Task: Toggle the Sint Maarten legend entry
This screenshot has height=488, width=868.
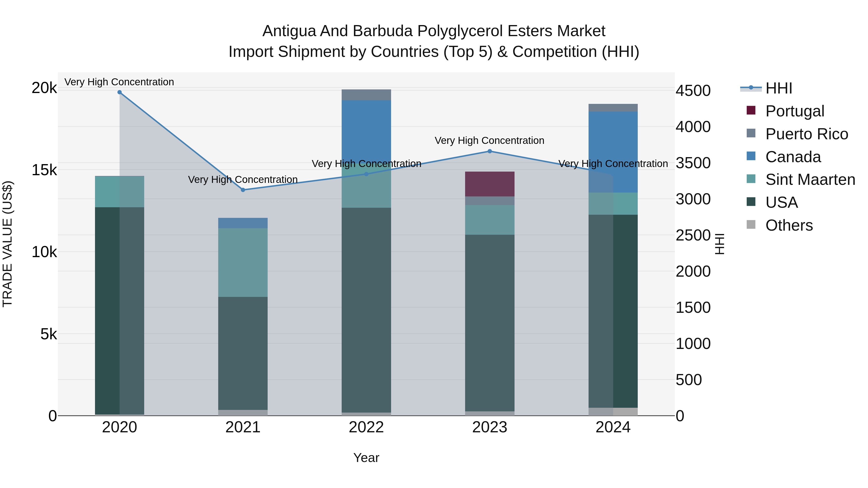Action: (x=800, y=179)
